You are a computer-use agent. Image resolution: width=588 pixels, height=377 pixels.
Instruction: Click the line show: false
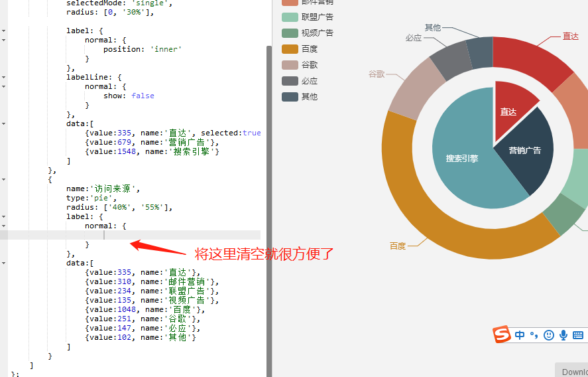pos(129,96)
